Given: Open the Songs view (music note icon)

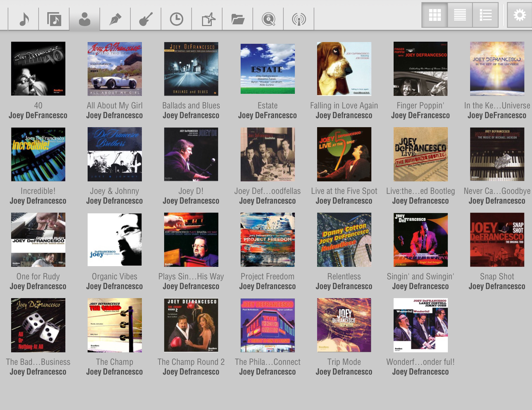Looking at the screenshot, I should (x=24, y=19).
